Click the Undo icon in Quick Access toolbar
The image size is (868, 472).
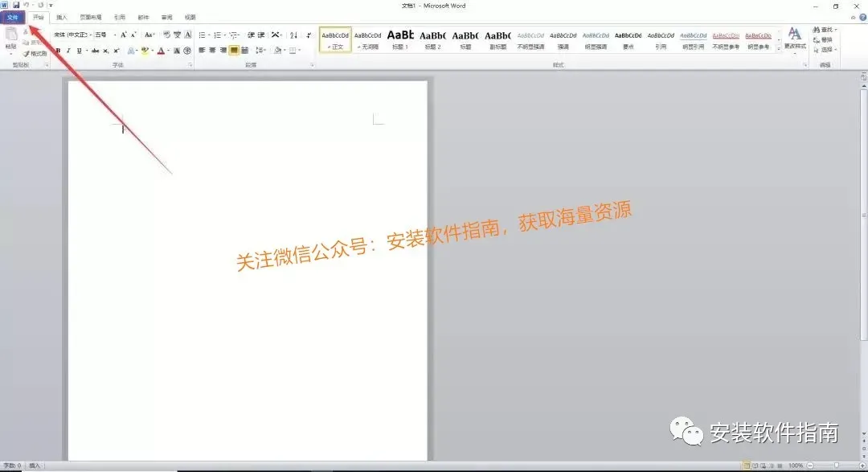26,5
